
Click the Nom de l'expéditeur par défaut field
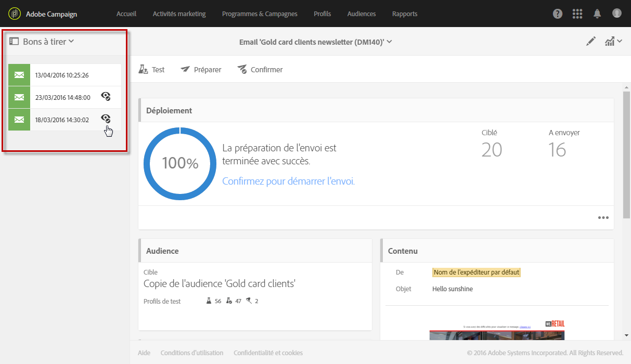tap(476, 272)
